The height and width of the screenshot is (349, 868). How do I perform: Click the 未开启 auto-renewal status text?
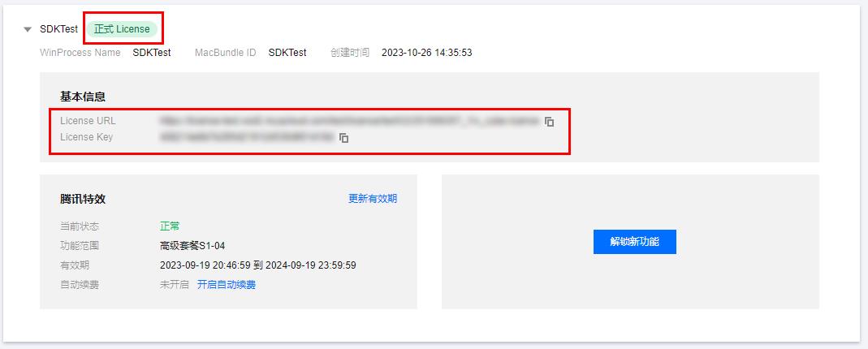tap(175, 285)
